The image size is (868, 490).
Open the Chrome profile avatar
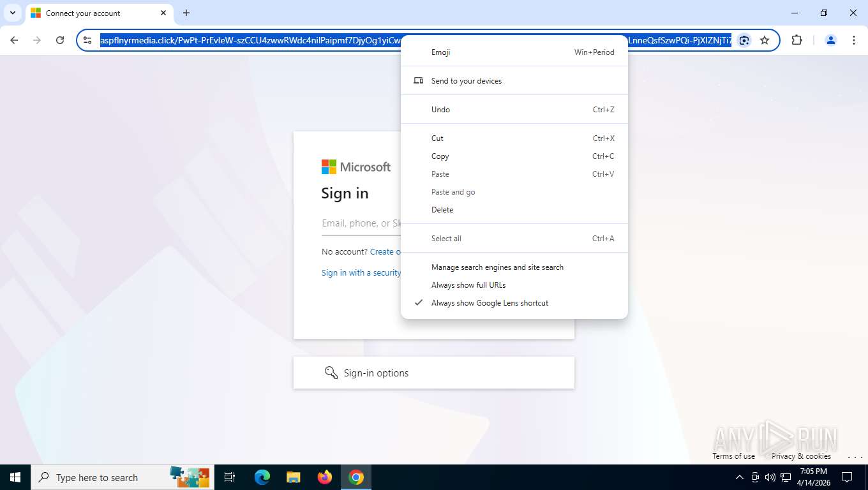(x=831, y=40)
